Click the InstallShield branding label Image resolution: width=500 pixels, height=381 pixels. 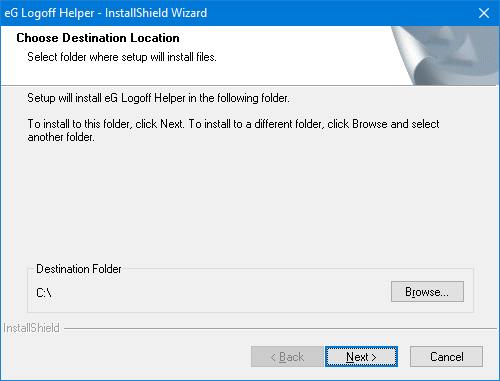[31, 328]
